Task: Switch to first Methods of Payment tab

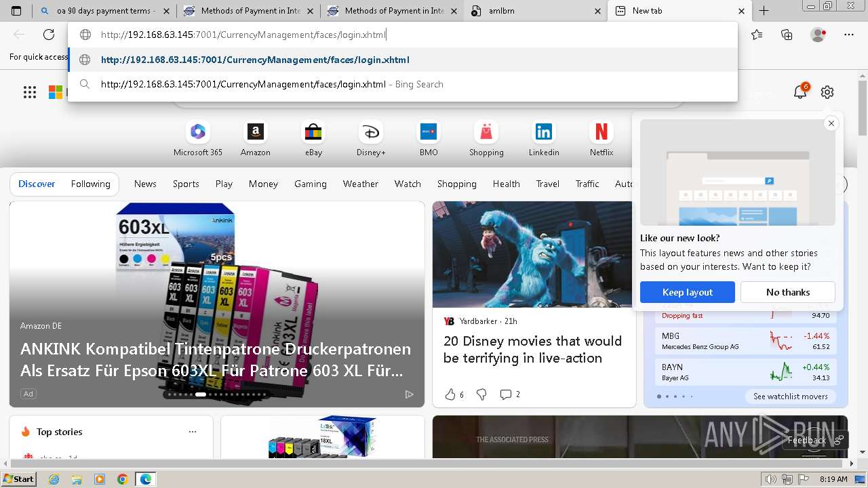Action: (x=248, y=11)
